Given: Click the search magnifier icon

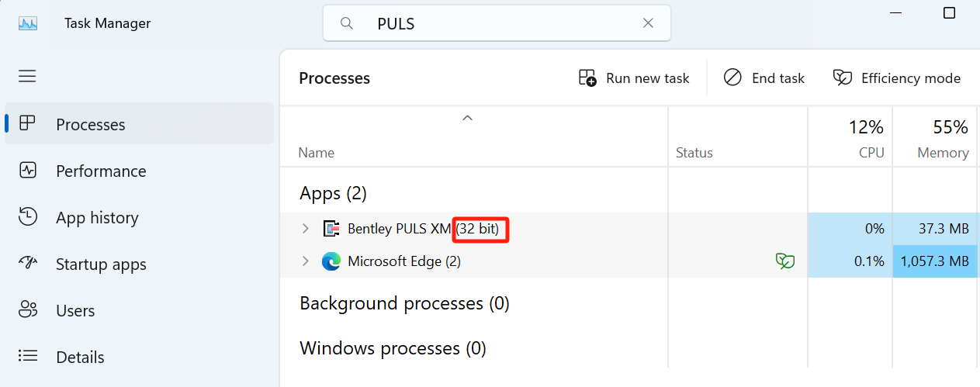Looking at the screenshot, I should pos(347,23).
